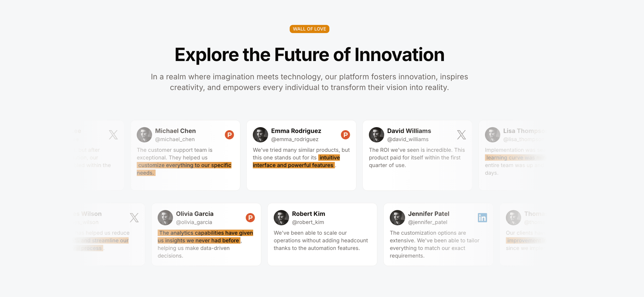This screenshot has height=297, width=644.
Task: Select Robert Kim's profile avatar
Action: (281, 218)
